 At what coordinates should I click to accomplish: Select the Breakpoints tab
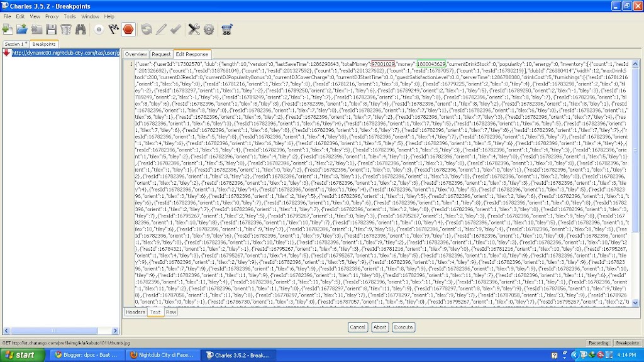44,44
